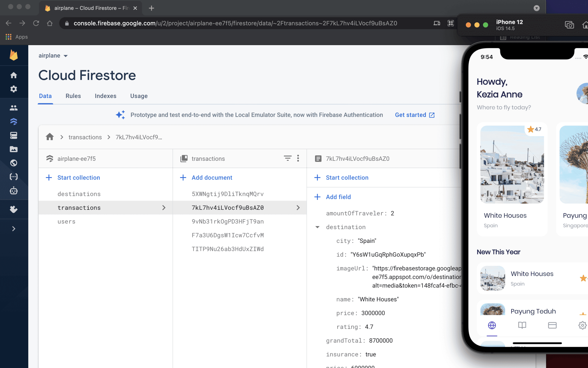Open filter icon for transactions collection
The image size is (588, 368).
tap(288, 158)
